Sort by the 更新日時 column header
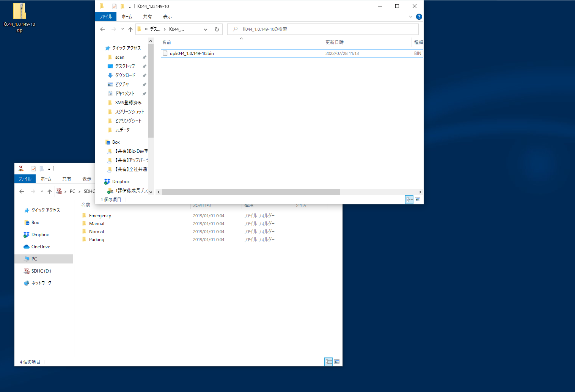 point(335,42)
